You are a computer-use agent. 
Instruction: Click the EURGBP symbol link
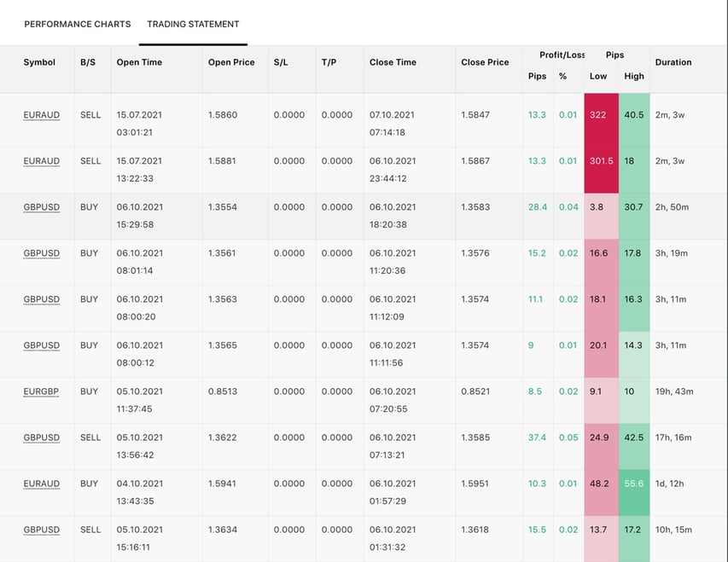tap(41, 391)
